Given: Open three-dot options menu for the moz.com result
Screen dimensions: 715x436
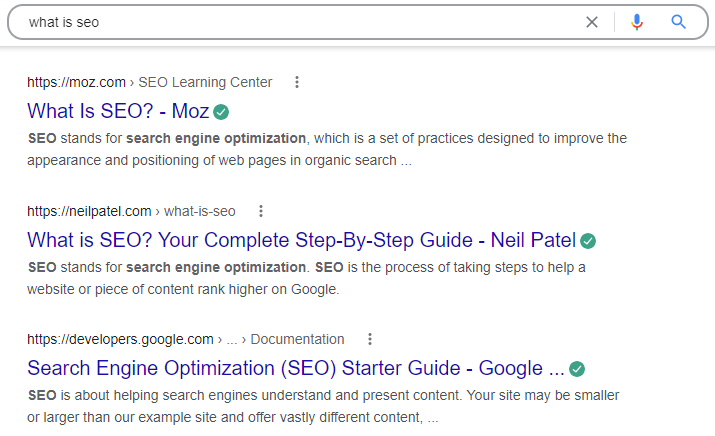Looking at the screenshot, I should pyautogui.click(x=297, y=82).
